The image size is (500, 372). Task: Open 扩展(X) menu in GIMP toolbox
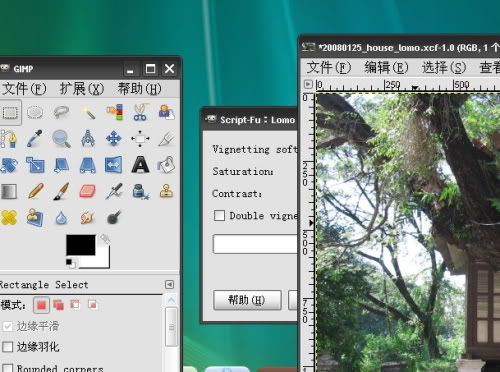coord(82,89)
